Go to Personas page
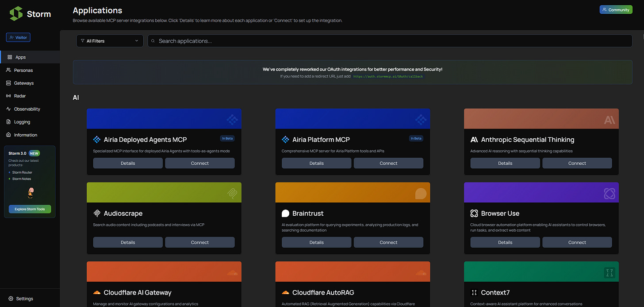644x307 pixels. click(30, 70)
